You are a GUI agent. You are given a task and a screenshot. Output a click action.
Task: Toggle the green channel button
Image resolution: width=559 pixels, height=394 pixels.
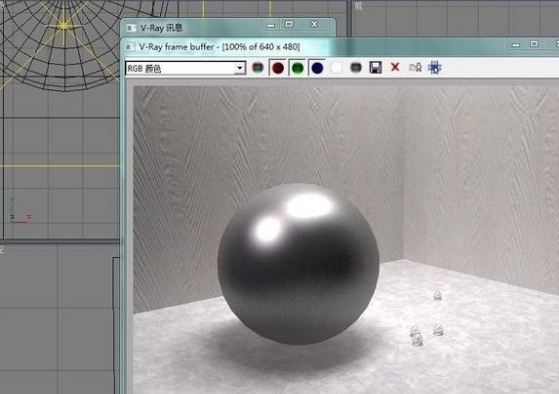tap(297, 68)
